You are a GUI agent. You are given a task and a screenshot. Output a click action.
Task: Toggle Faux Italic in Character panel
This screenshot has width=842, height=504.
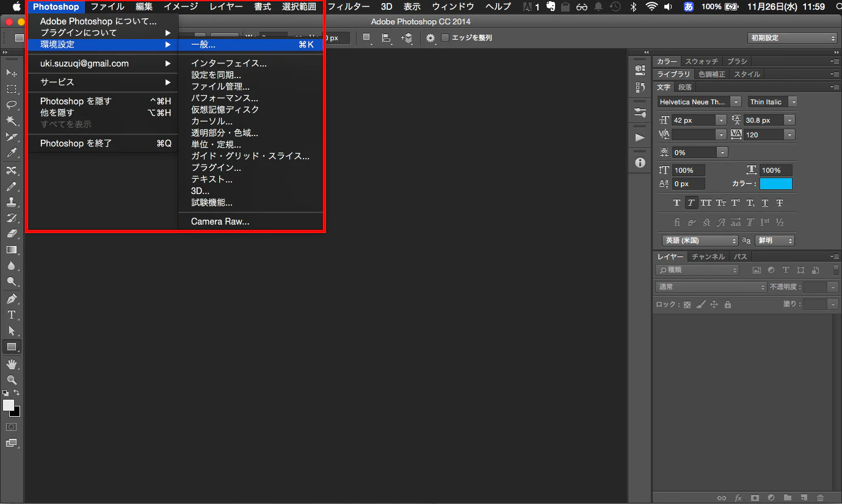coord(691,203)
